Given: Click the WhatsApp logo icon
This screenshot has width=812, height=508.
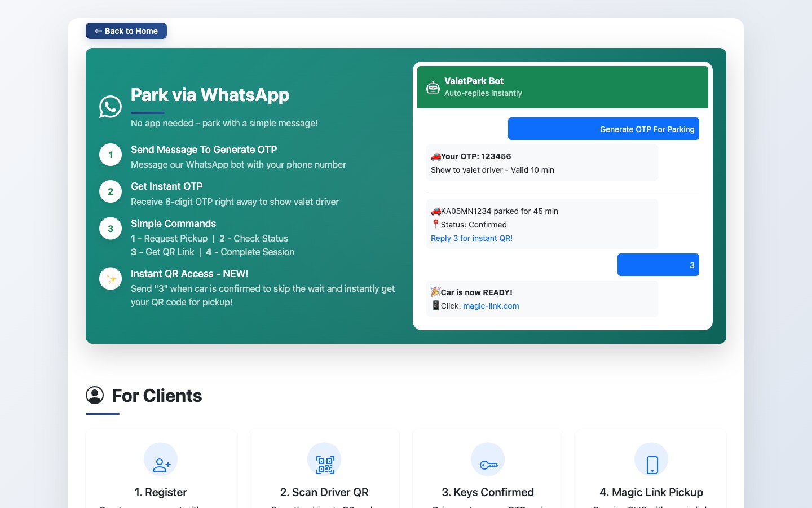Looking at the screenshot, I should tap(111, 107).
